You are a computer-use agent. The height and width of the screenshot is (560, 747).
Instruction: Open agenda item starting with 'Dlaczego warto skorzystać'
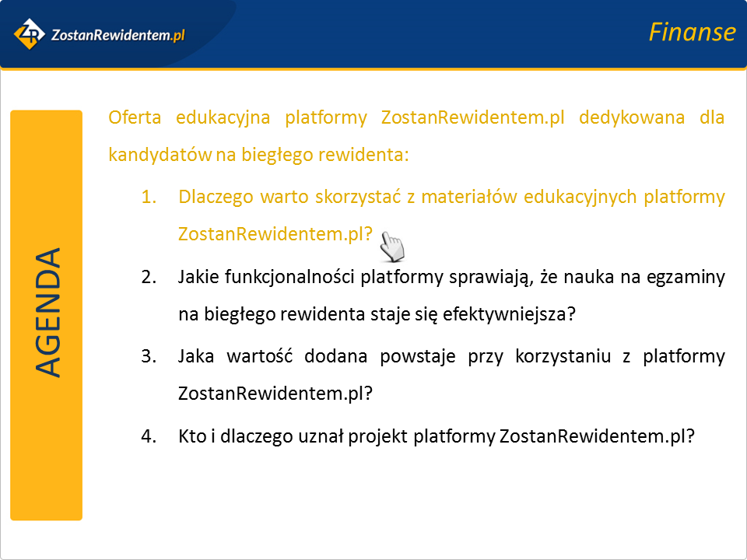pos(451,198)
